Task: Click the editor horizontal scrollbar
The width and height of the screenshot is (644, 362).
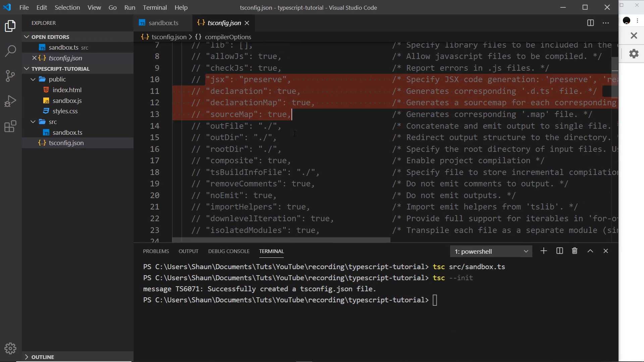Action: (281, 240)
